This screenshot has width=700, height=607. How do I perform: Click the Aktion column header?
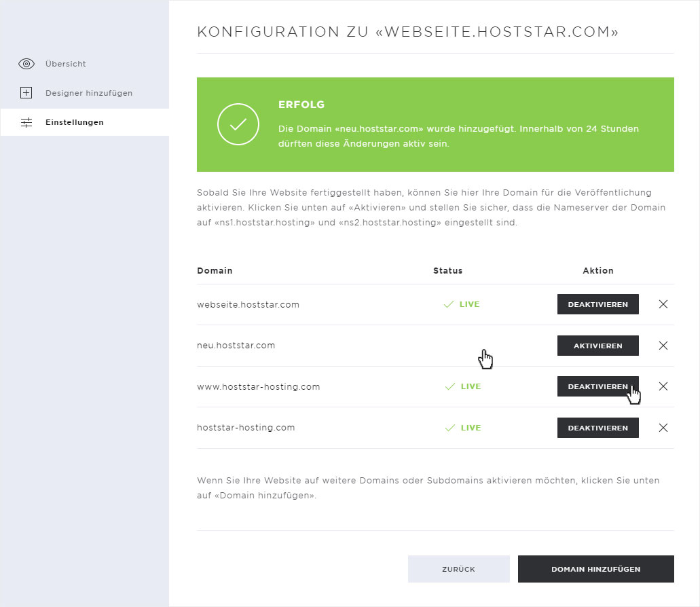tap(598, 270)
